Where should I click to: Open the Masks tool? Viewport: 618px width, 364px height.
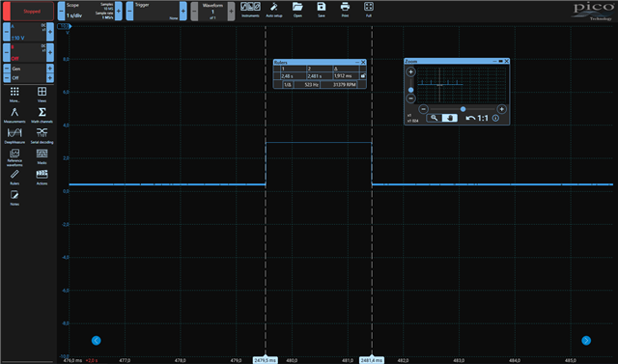pos(42,156)
